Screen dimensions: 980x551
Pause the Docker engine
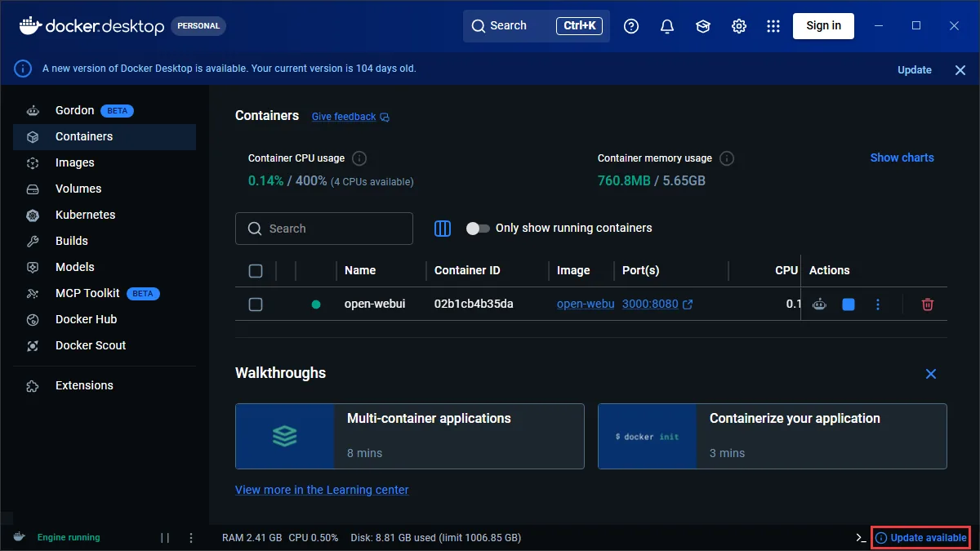[165, 538]
